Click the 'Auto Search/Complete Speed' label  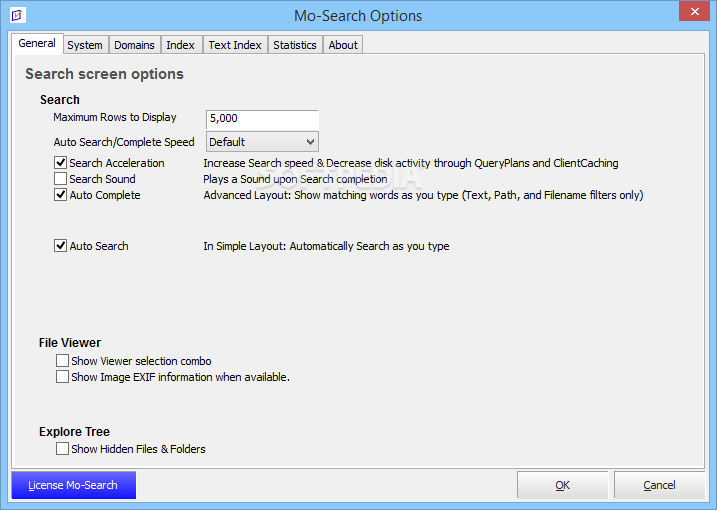click(124, 142)
